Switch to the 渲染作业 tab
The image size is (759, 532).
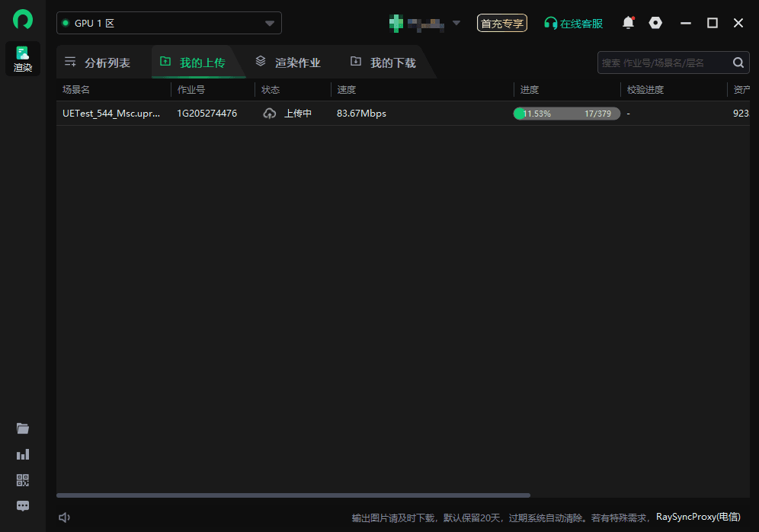click(288, 62)
